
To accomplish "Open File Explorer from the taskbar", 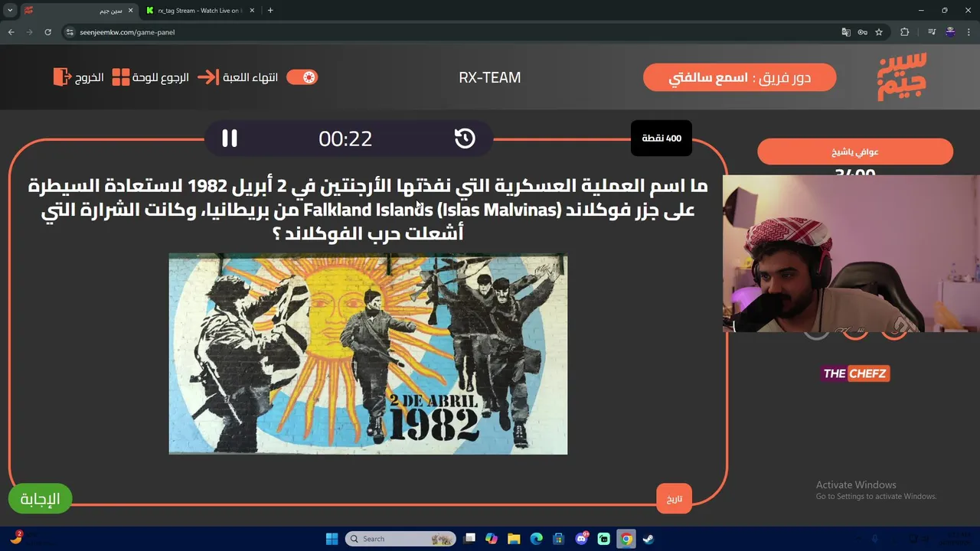I will [x=514, y=539].
